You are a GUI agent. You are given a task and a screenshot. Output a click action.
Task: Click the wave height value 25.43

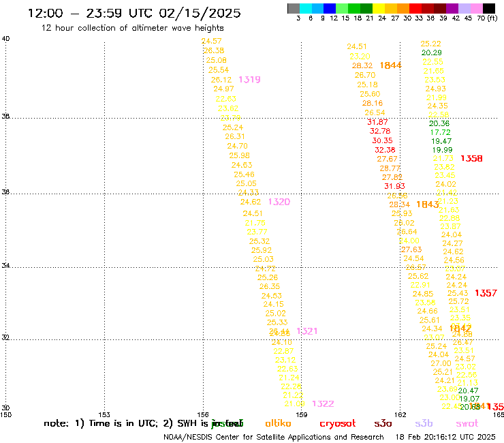pos(458,293)
